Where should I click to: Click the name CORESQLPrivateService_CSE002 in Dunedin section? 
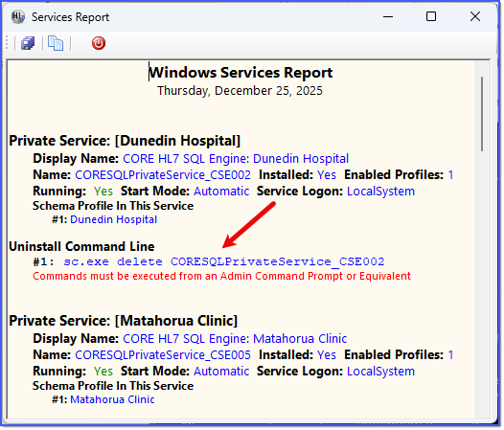pyautogui.click(x=163, y=175)
